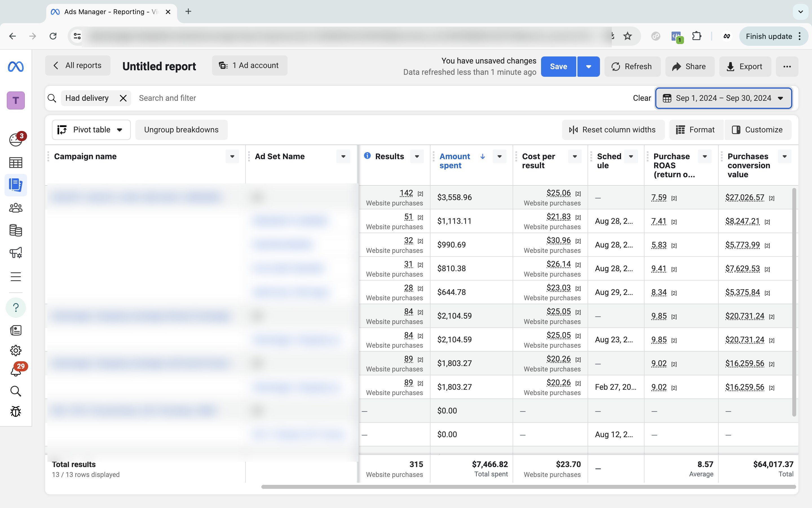Click Ungroup breakdowns

click(x=181, y=130)
